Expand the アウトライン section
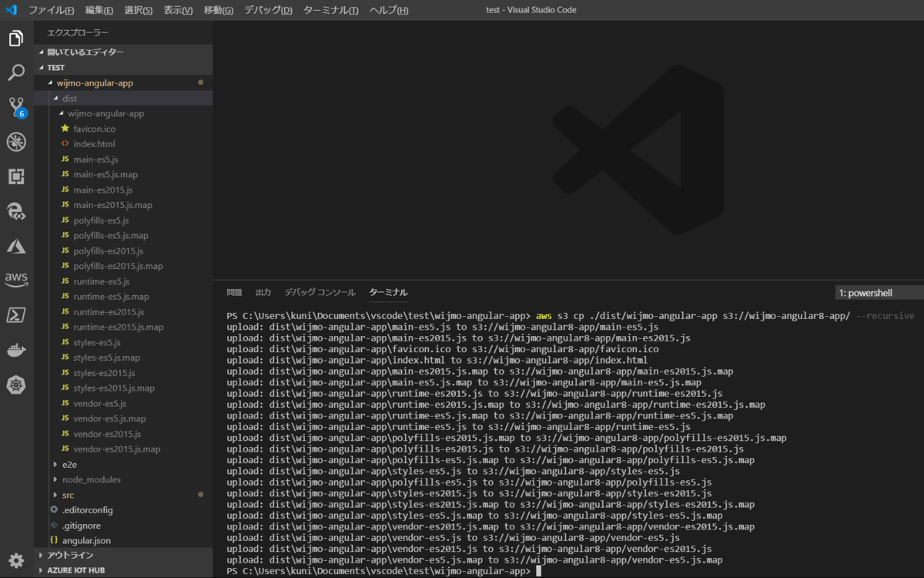The width and height of the screenshot is (924, 578). (123, 555)
